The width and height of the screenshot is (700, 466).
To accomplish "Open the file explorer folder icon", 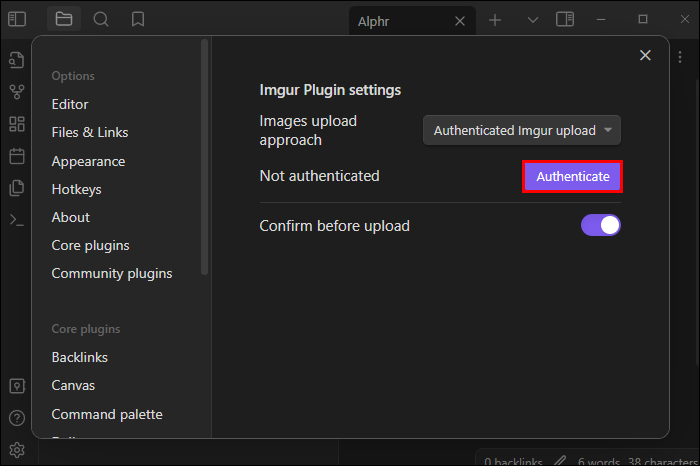I will pyautogui.click(x=64, y=19).
